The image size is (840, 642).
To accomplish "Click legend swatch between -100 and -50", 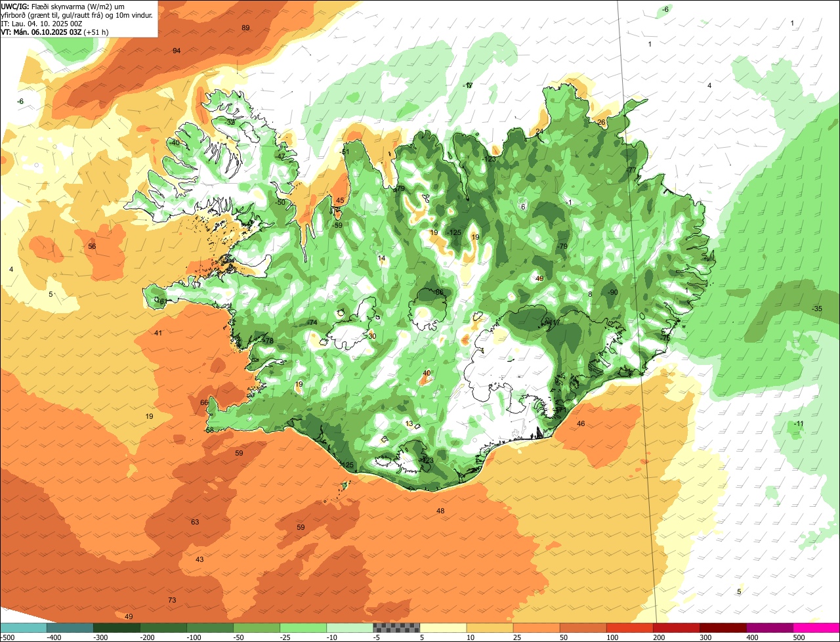I will pyautogui.click(x=209, y=628).
